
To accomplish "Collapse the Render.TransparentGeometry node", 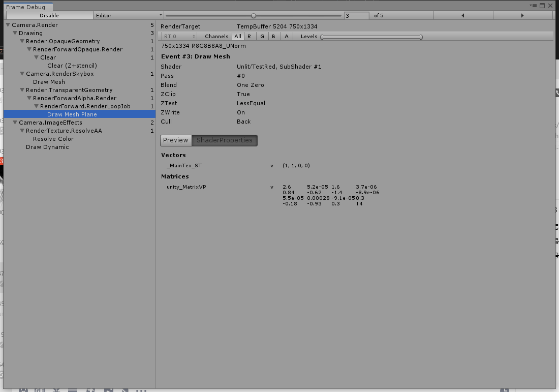I will click(22, 90).
